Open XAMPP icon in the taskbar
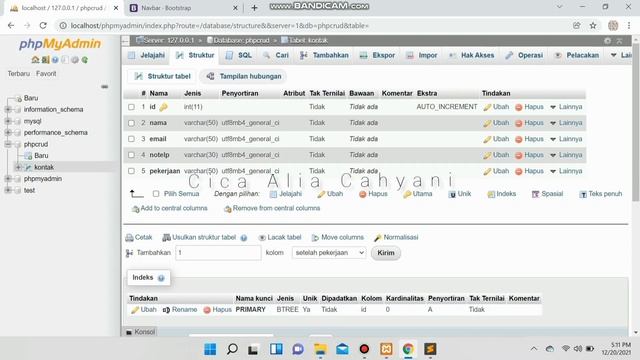 tap(386, 349)
